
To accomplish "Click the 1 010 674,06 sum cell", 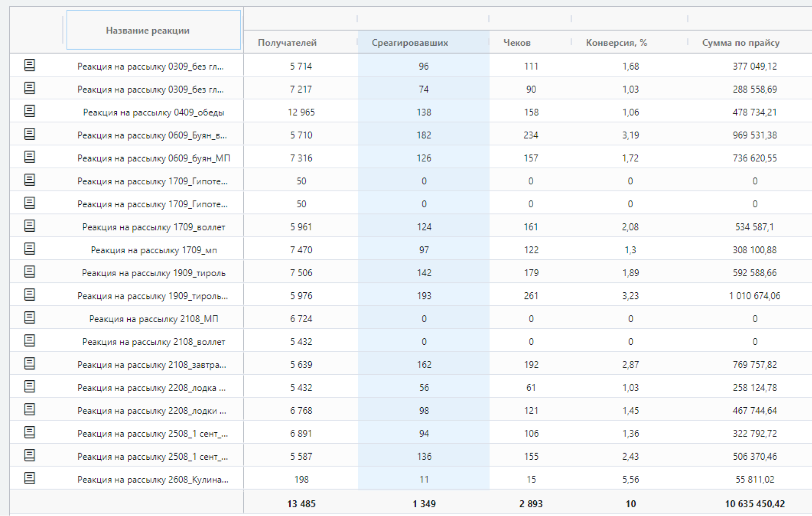I will (754, 296).
